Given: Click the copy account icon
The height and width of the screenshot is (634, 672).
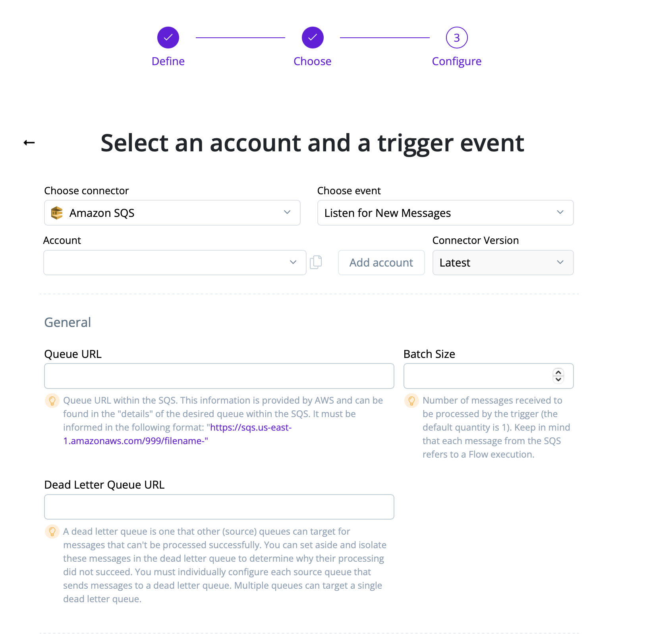Looking at the screenshot, I should (x=316, y=262).
